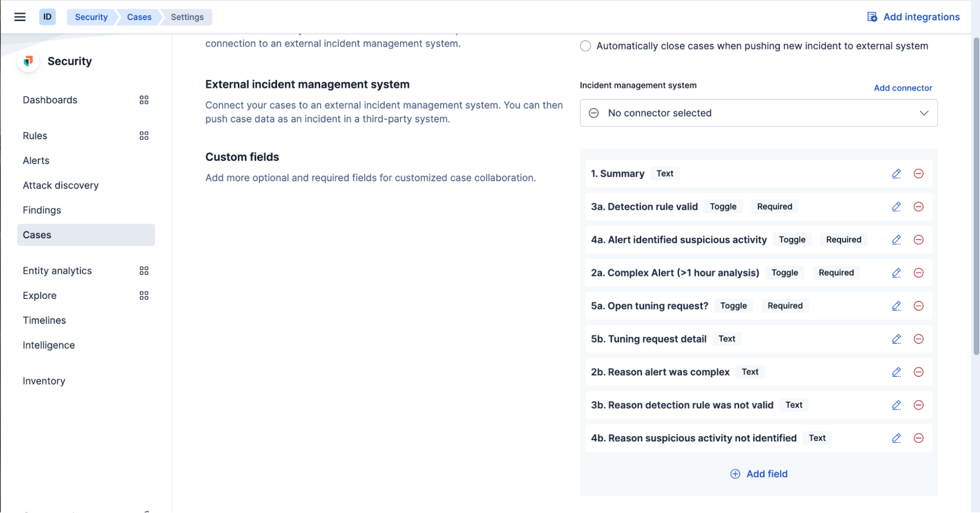
Task: Select automatically close cases radio option
Action: [585, 46]
